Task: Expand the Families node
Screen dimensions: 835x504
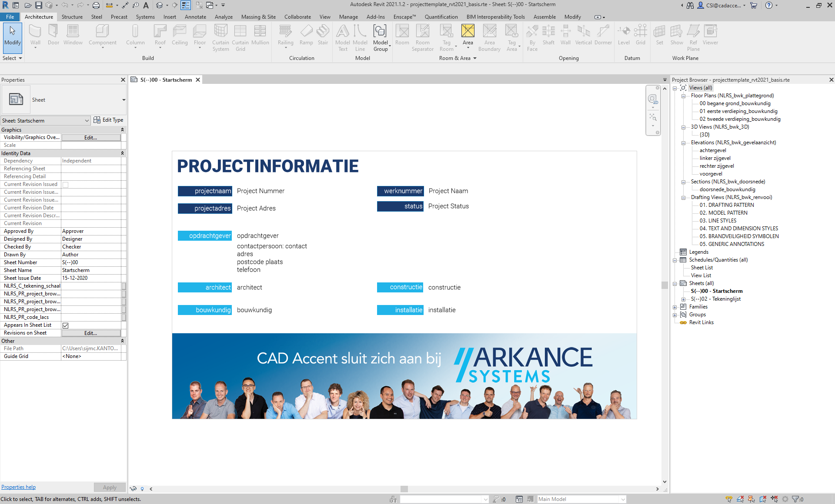Action: [675, 307]
